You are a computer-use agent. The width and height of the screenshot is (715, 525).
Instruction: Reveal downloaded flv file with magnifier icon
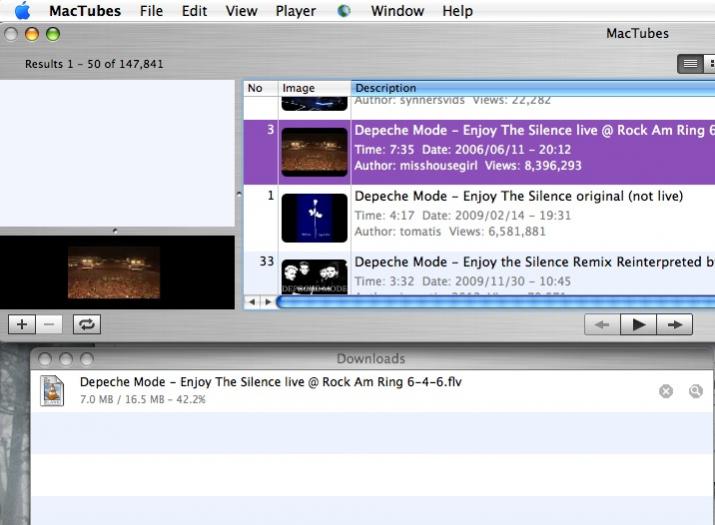pos(695,391)
